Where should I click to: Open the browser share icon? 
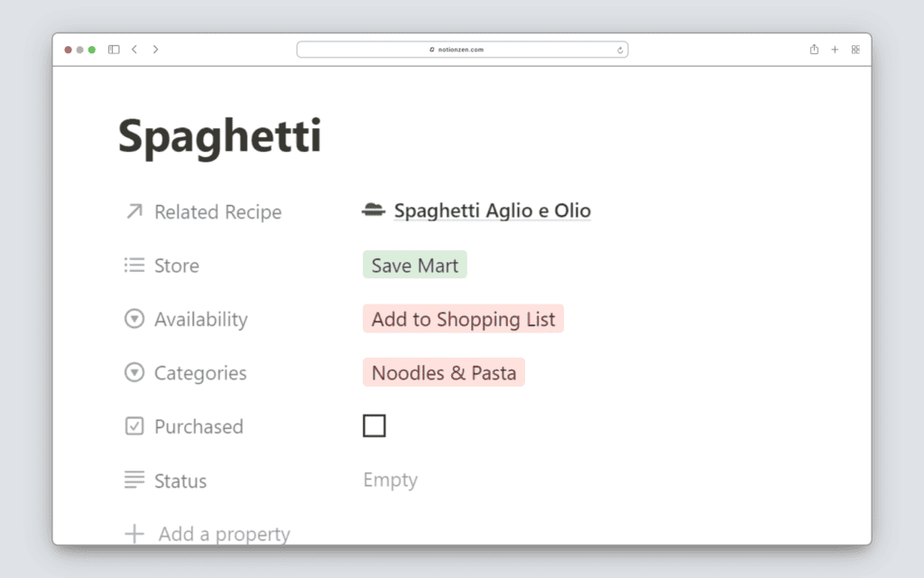click(x=814, y=50)
